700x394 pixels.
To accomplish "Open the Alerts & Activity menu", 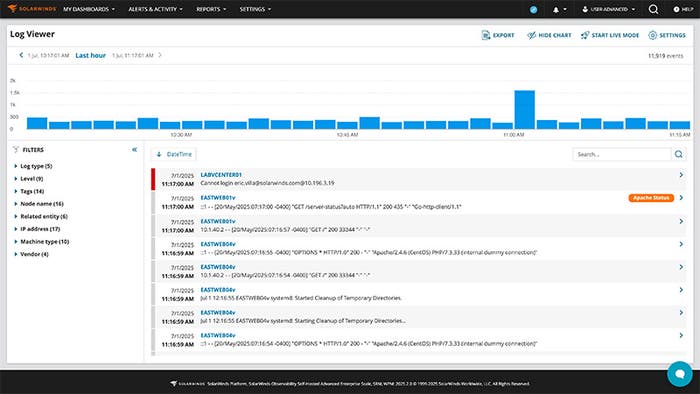I will tap(155, 9).
